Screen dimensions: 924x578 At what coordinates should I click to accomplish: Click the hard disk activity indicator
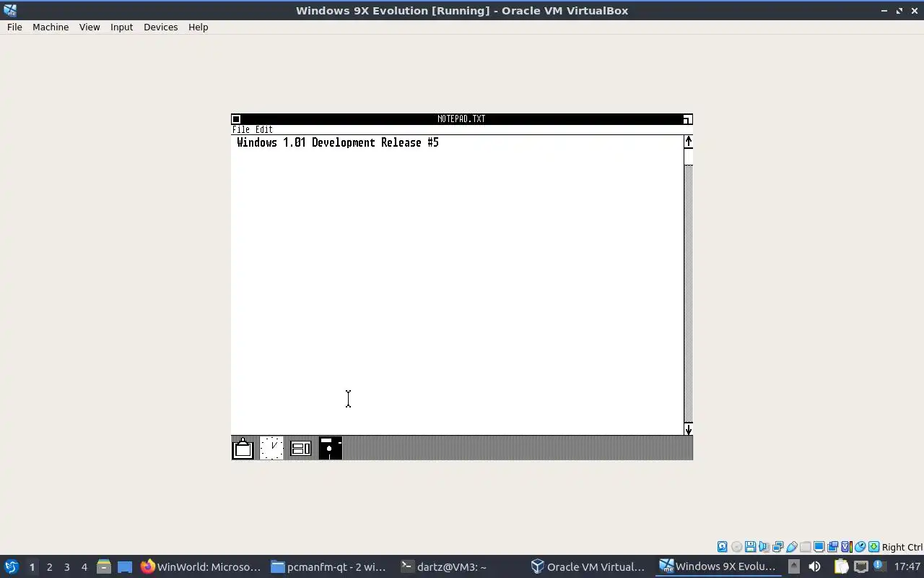[723, 547]
